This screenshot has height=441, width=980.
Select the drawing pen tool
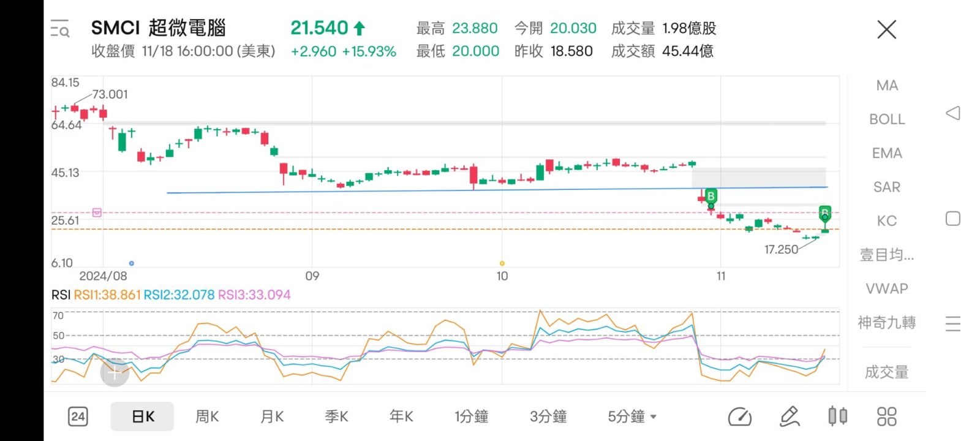pyautogui.click(x=790, y=417)
